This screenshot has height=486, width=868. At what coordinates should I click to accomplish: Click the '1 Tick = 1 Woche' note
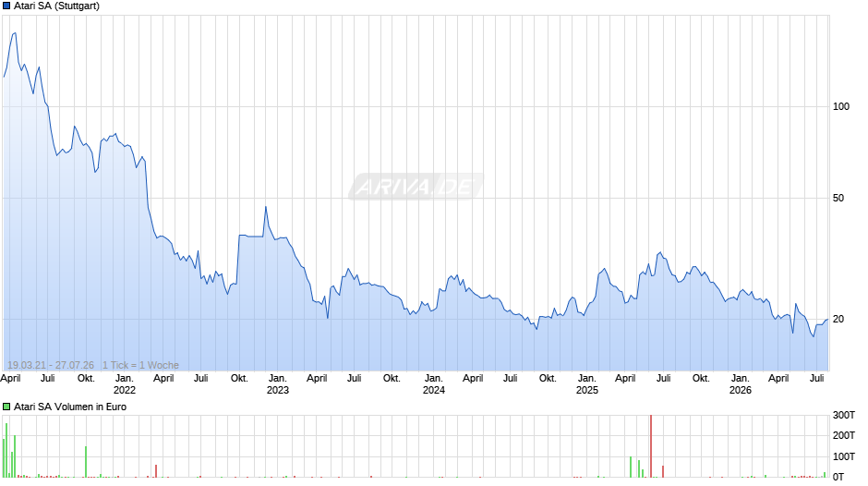140,365
